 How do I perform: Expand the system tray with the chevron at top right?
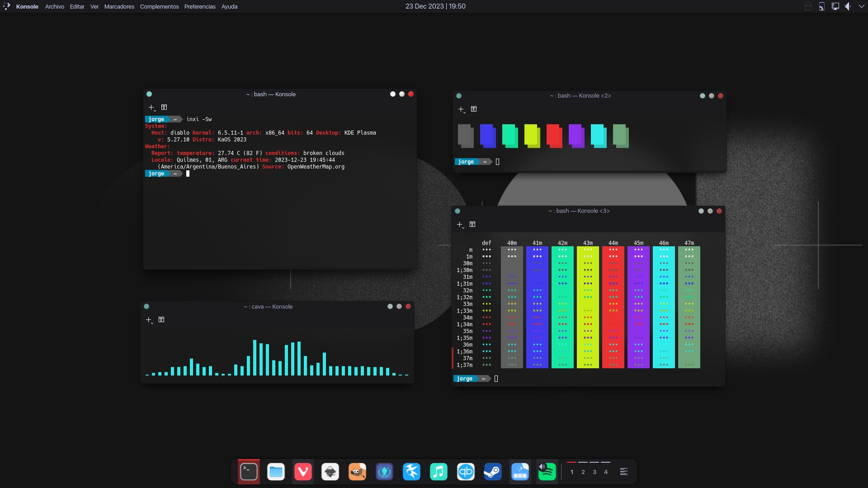click(x=862, y=6)
